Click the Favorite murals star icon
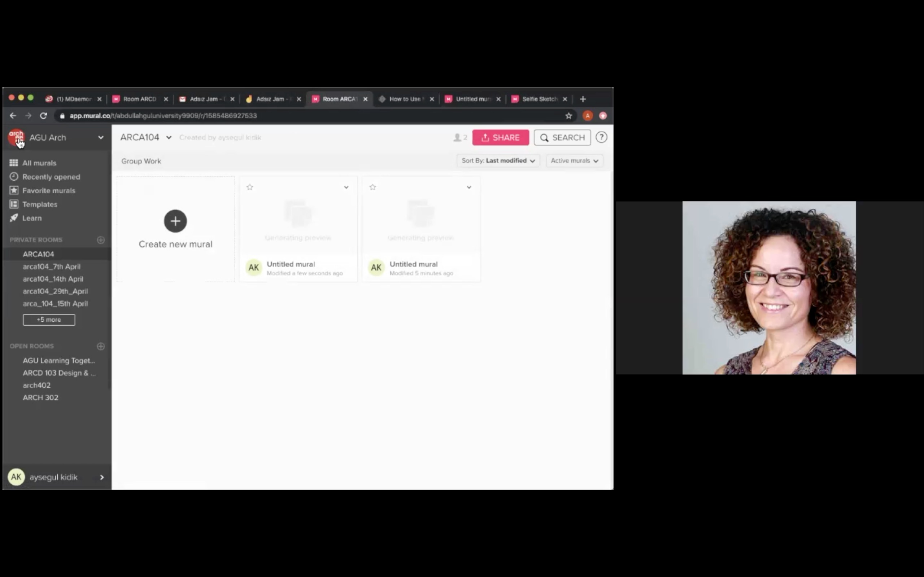 coord(13,190)
